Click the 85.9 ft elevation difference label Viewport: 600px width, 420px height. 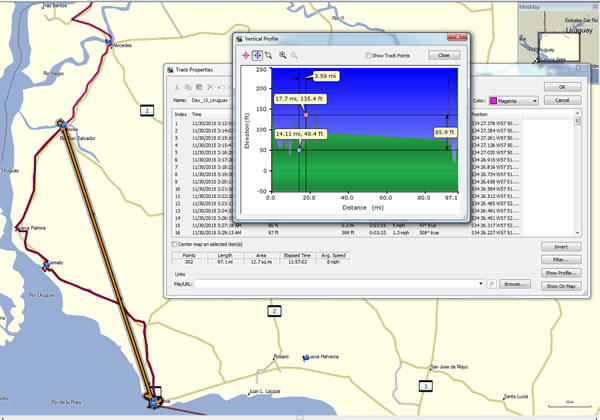445,132
